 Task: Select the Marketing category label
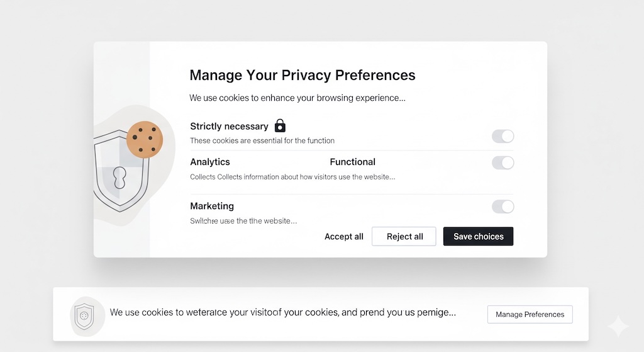click(212, 206)
